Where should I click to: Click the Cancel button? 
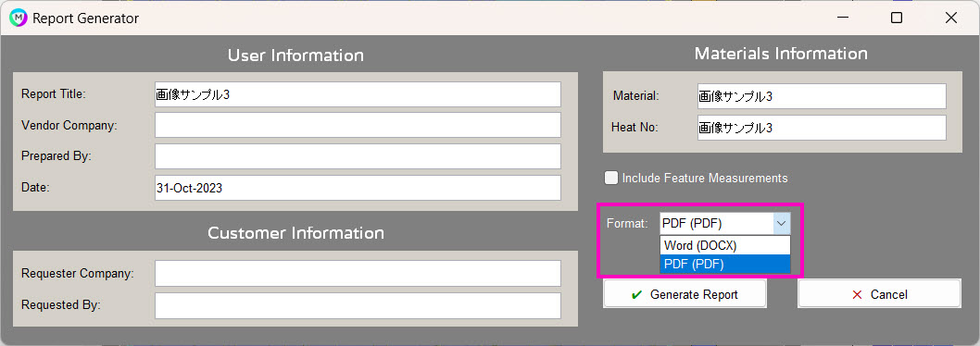pos(879,293)
